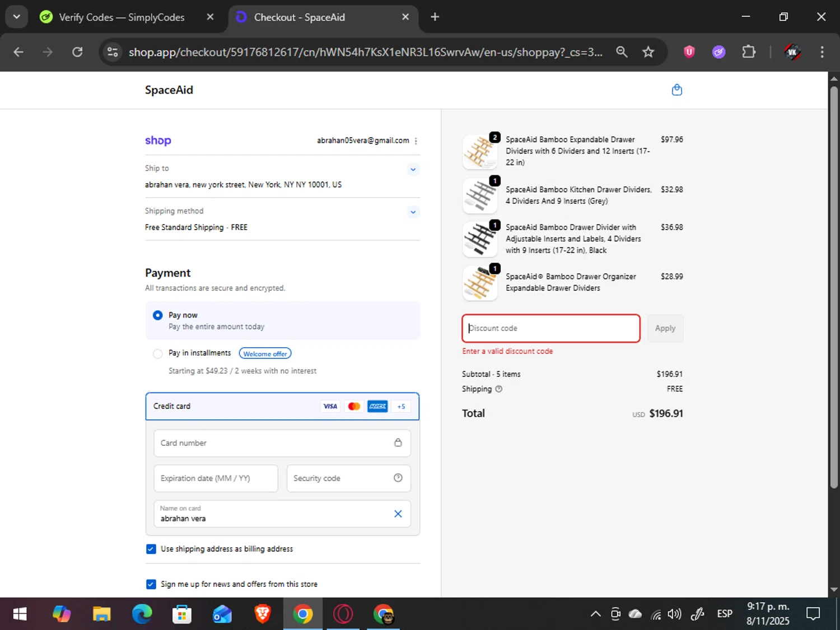Uncheck news and offers signup

[x=151, y=584]
